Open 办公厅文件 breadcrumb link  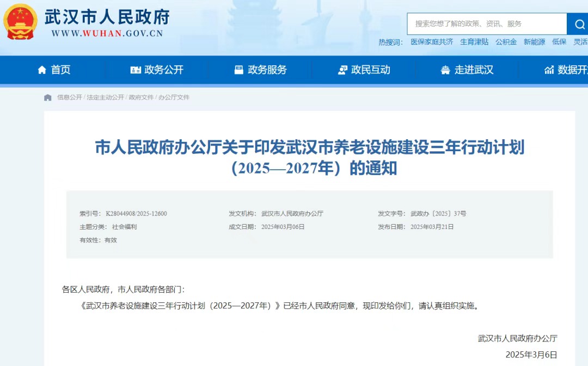174,97
